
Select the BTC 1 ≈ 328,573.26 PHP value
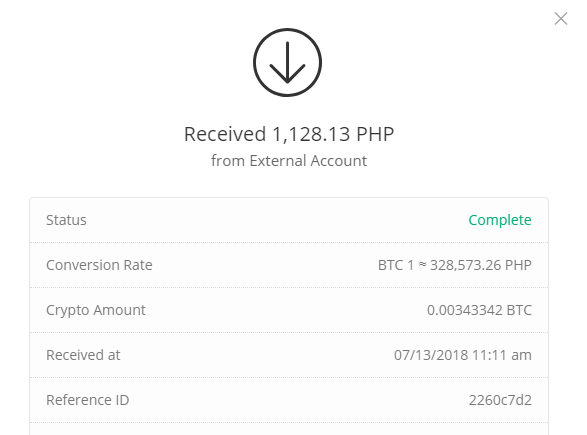454,265
